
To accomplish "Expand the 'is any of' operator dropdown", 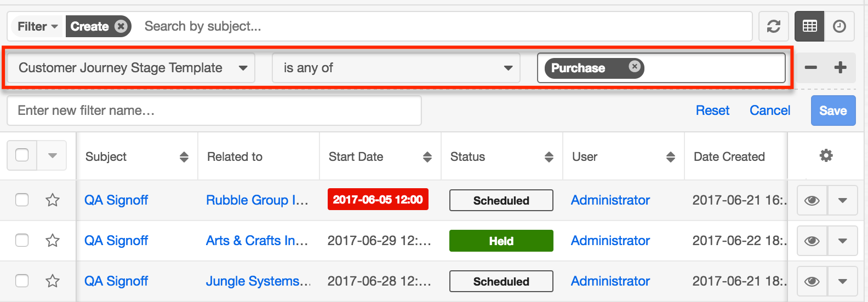I will point(396,68).
